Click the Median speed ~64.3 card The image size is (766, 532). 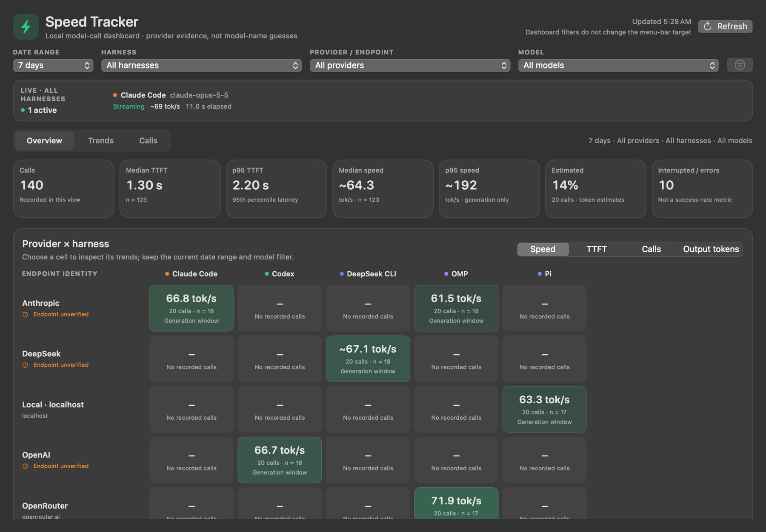point(383,189)
